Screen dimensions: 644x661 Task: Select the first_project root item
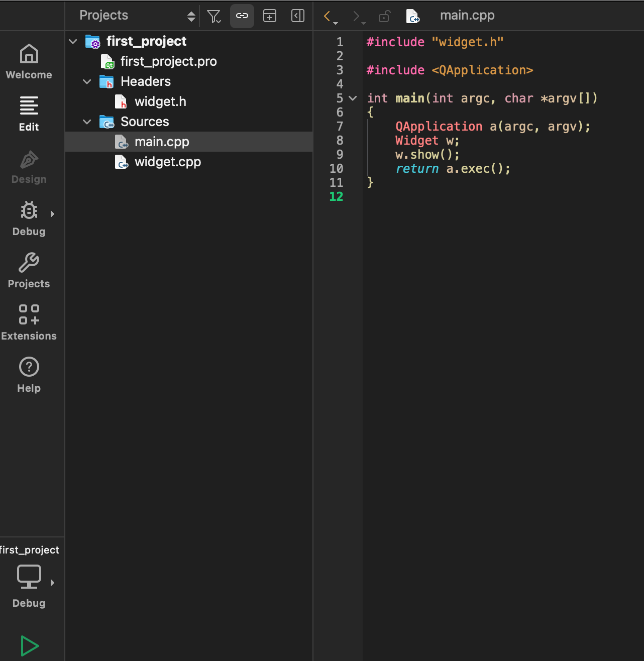click(146, 41)
